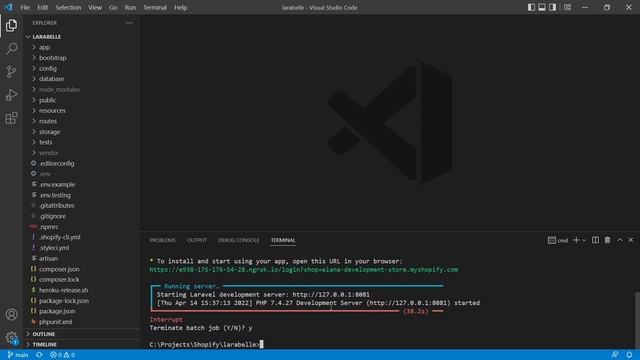
Task: Open the artisan file
Action: pyautogui.click(x=82, y=258)
